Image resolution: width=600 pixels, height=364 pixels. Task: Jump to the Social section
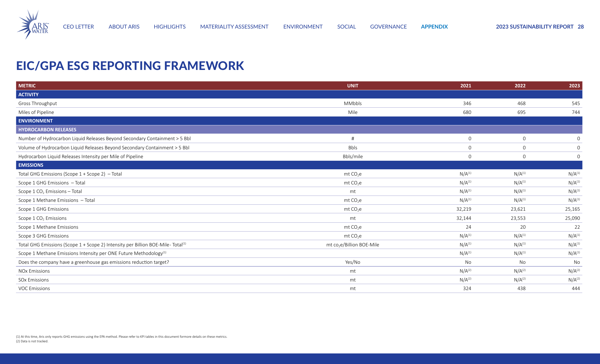click(x=347, y=27)
